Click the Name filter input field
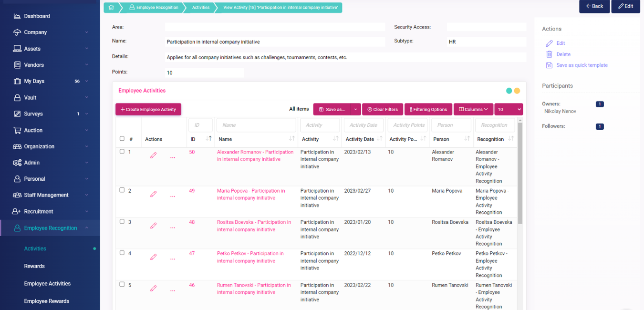This screenshot has width=644, height=310. pyautogui.click(x=256, y=125)
